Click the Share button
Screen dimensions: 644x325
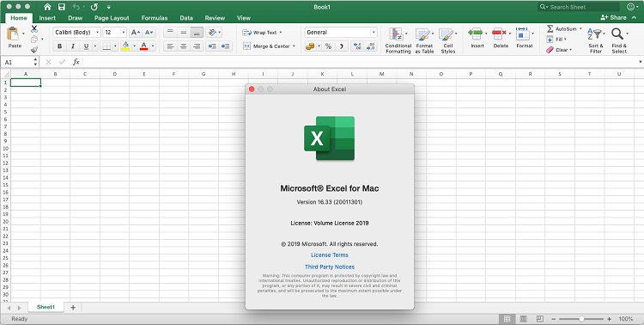click(x=613, y=18)
